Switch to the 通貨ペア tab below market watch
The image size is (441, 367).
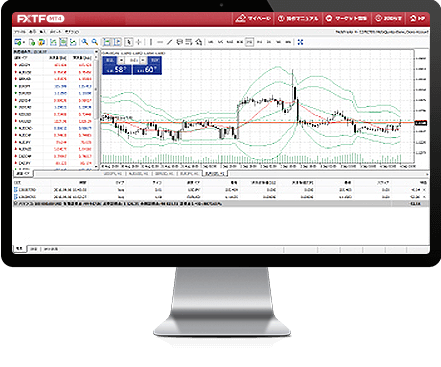click(23, 174)
